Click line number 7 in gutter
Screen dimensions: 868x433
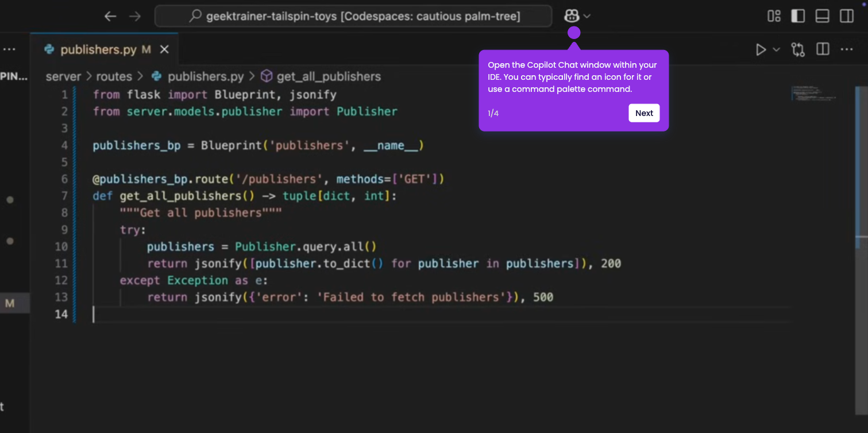(x=64, y=196)
